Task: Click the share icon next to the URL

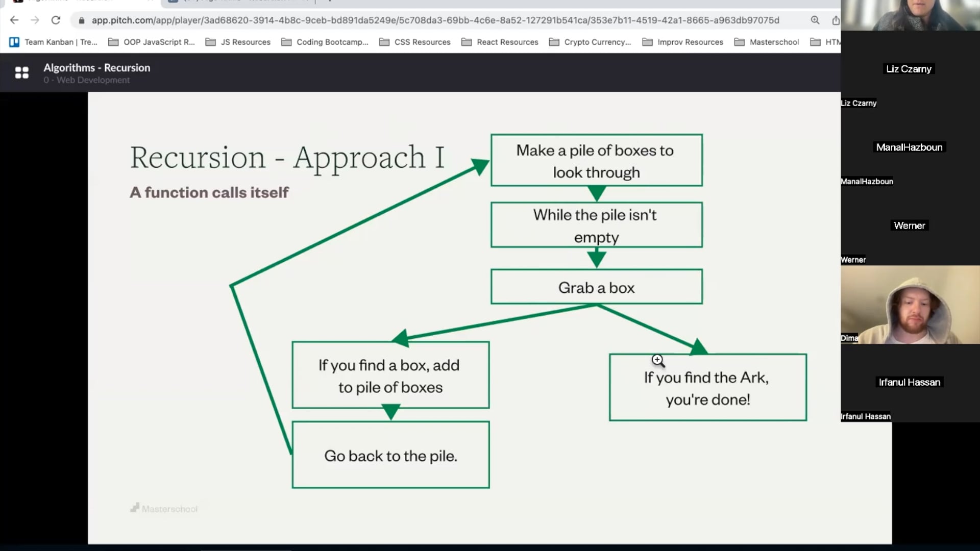Action: (x=836, y=21)
